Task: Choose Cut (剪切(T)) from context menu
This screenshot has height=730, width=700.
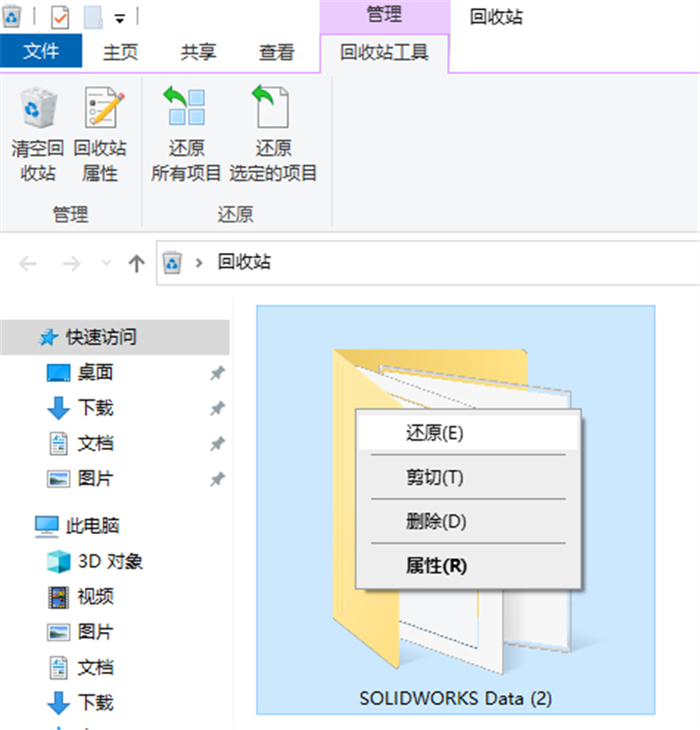Action: coord(469,477)
